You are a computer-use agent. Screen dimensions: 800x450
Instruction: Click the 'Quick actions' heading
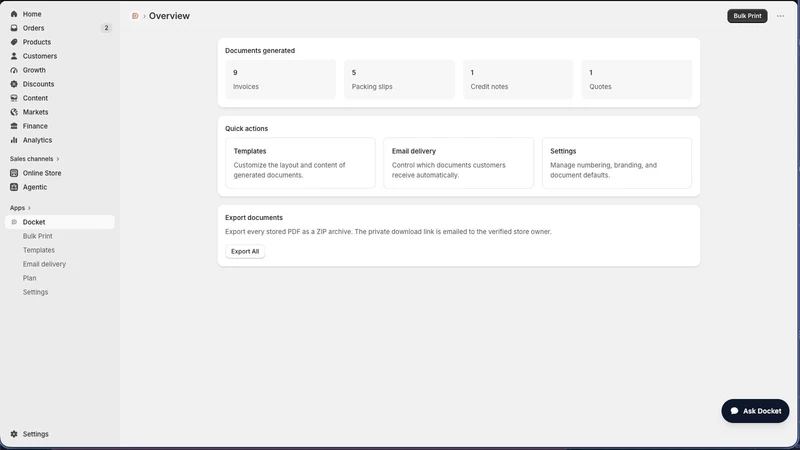[246, 129]
